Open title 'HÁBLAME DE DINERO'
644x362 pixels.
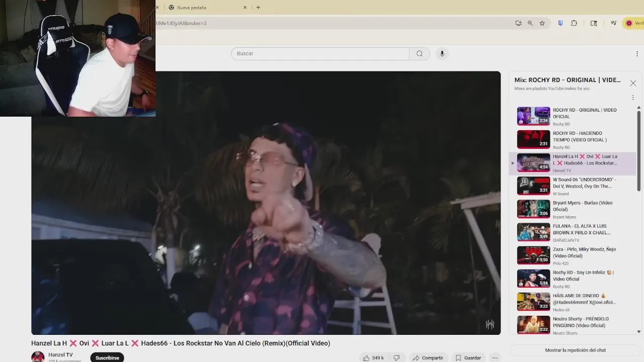(x=584, y=299)
